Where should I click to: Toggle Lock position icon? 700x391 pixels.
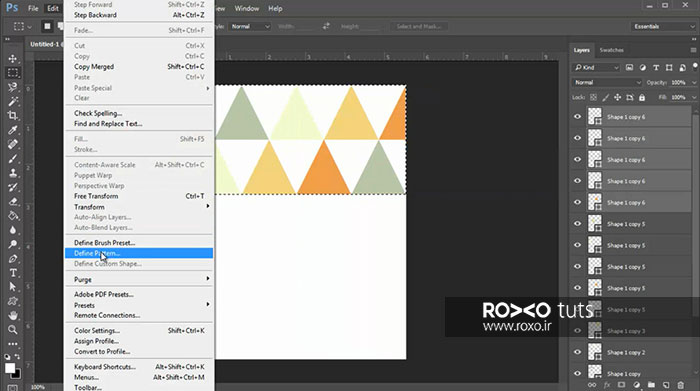(617, 97)
